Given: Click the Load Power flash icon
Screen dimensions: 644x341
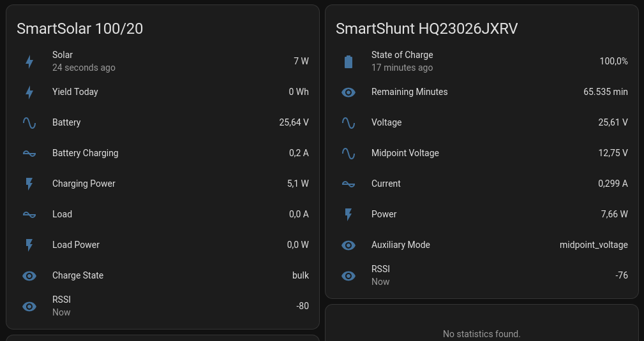Looking at the screenshot, I should pos(29,245).
